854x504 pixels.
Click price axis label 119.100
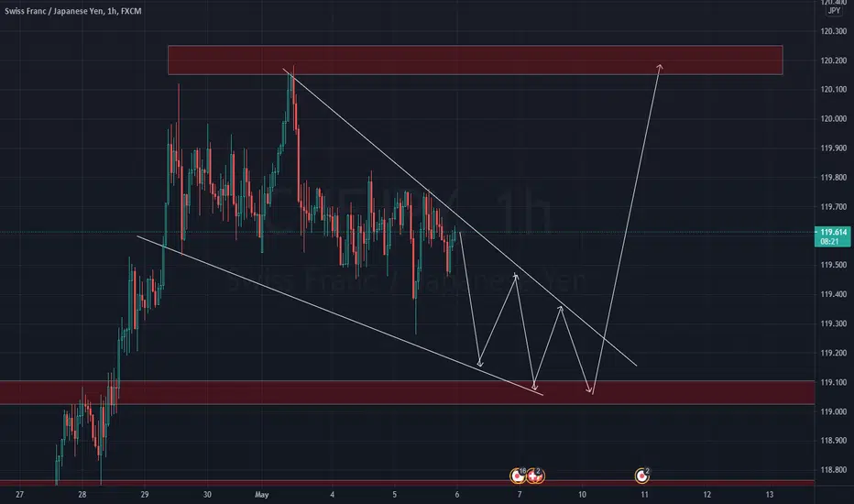[x=834, y=382]
